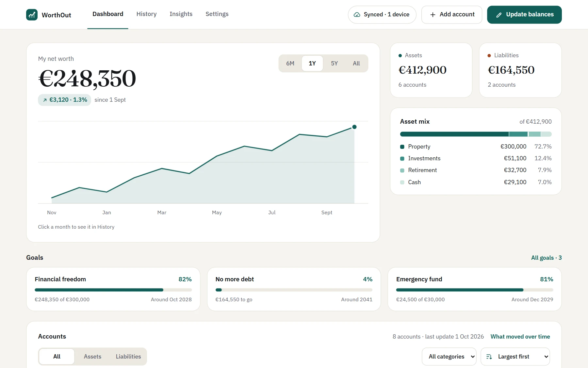The image size is (588, 368).
Task: Open the All goals · 3 link
Action: (546, 258)
